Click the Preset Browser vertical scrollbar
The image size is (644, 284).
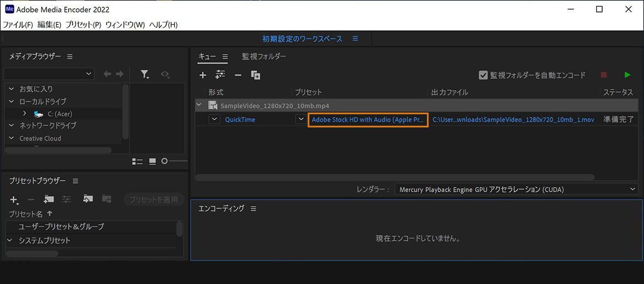click(180, 229)
